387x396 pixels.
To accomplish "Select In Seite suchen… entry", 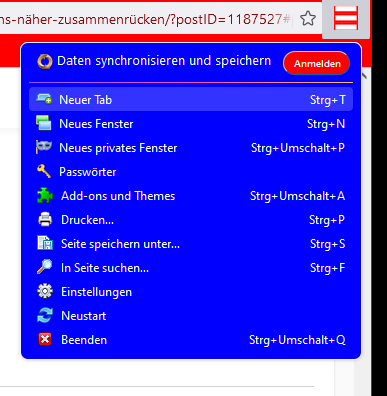I will (x=191, y=268).
